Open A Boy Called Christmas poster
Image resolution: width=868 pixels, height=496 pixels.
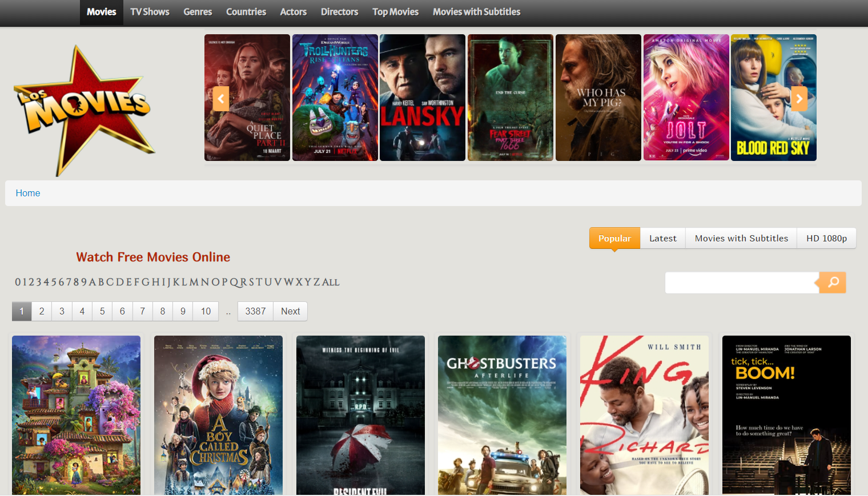[x=218, y=415]
